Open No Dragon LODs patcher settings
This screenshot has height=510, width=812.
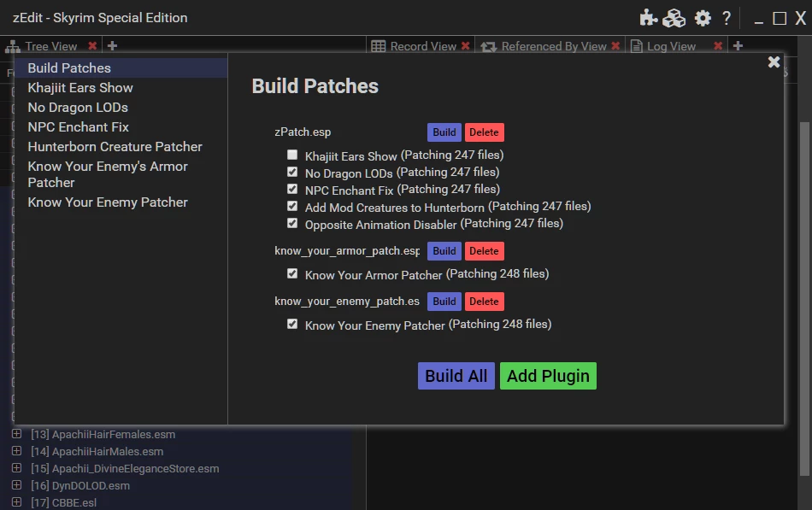pos(78,107)
